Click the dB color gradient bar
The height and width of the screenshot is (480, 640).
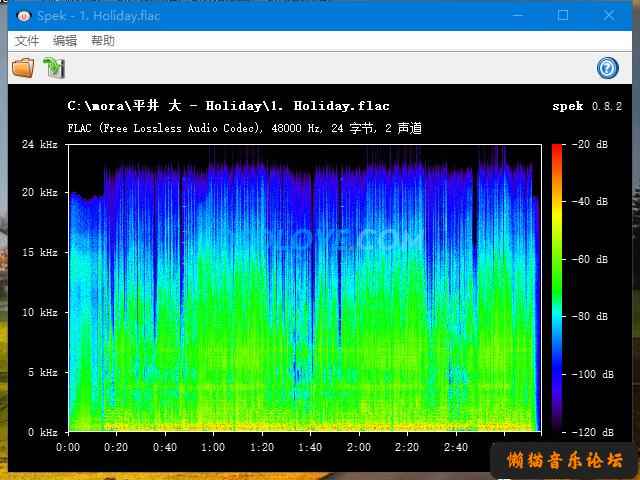point(557,288)
